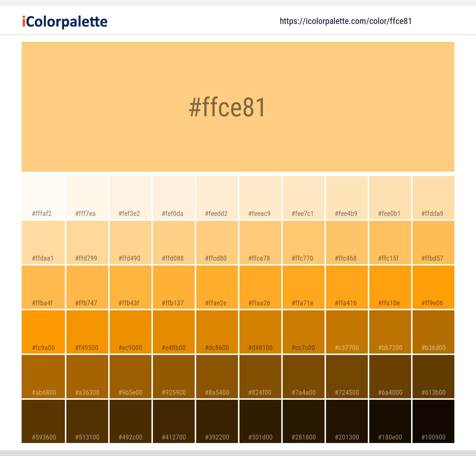Click the iColorpalette logo
Viewport: 476px width, 456px height.
(65, 22)
